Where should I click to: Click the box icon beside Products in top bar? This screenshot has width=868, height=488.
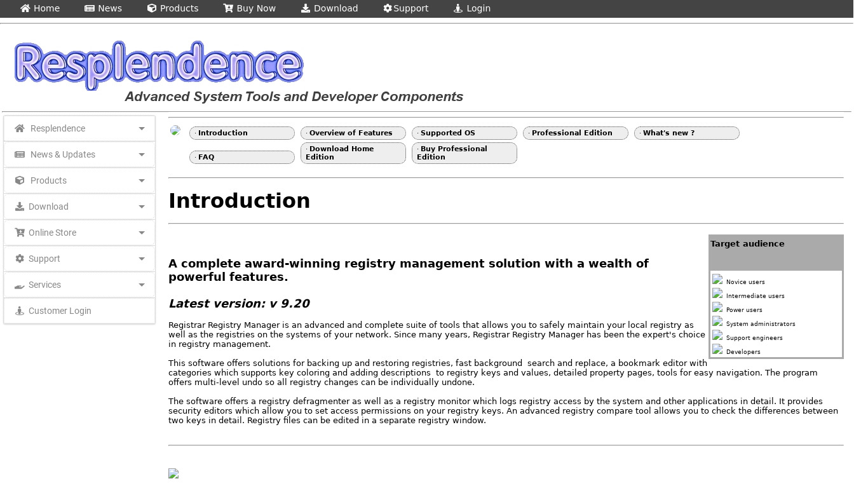click(x=152, y=8)
